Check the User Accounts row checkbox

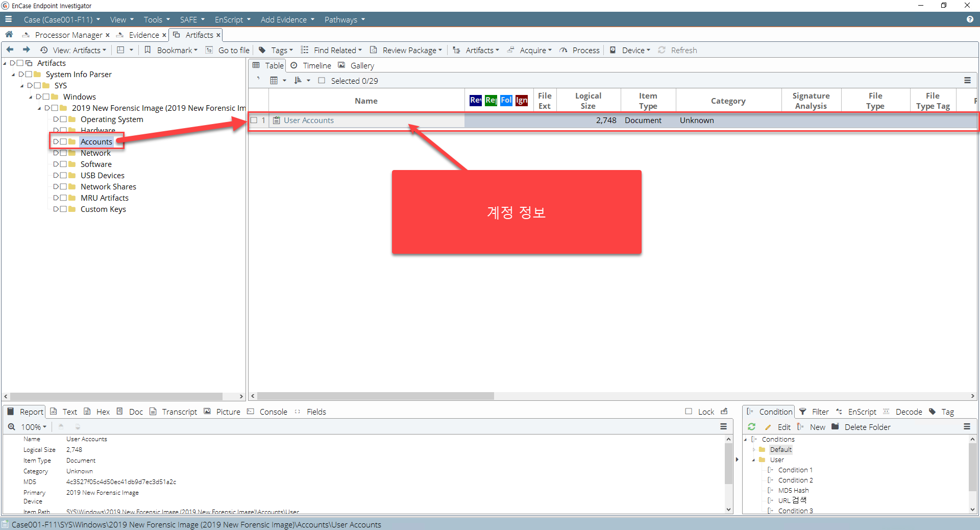tap(254, 121)
